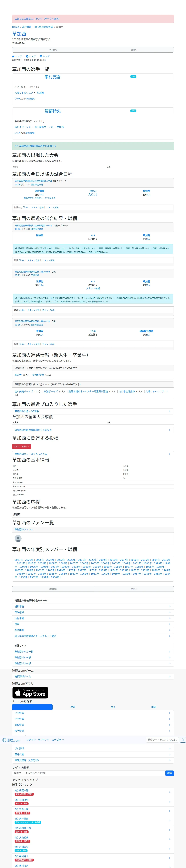The width and height of the screenshot is (186, 868).
Task: Click chevron on the 山村学園 row
Action: point(169,618)
